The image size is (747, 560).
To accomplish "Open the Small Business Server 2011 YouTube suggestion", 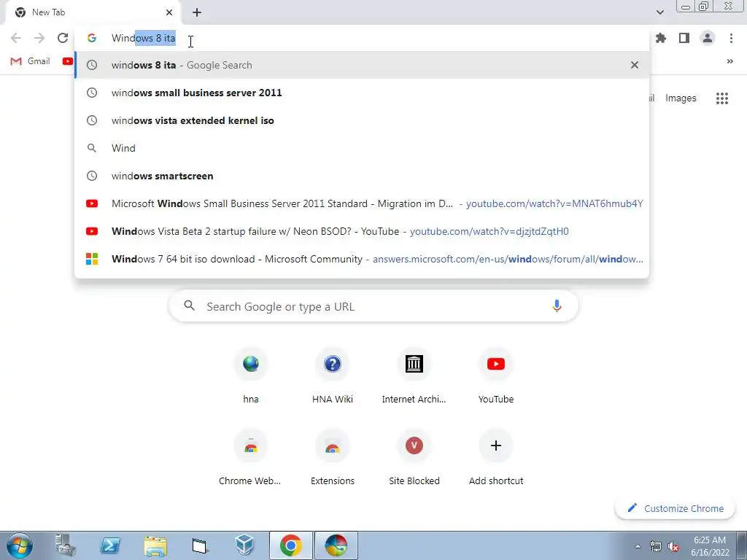I will [362, 203].
